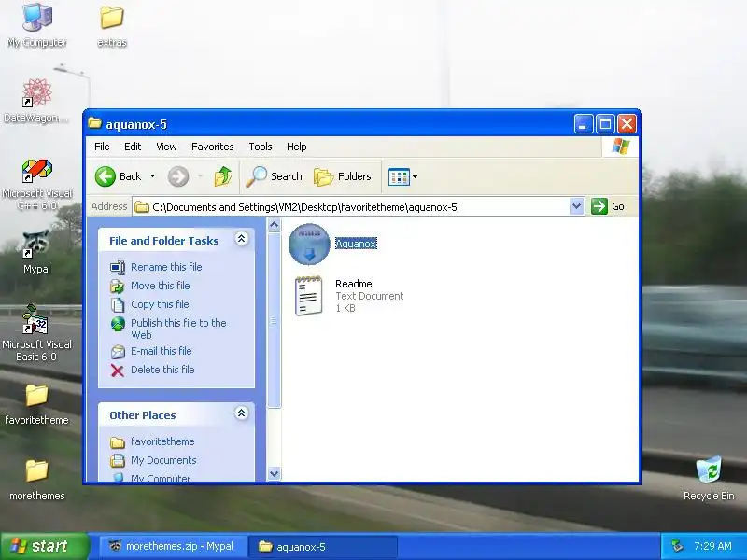Click inside the Address path field
The image size is (747, 560).
click(352, 207)
